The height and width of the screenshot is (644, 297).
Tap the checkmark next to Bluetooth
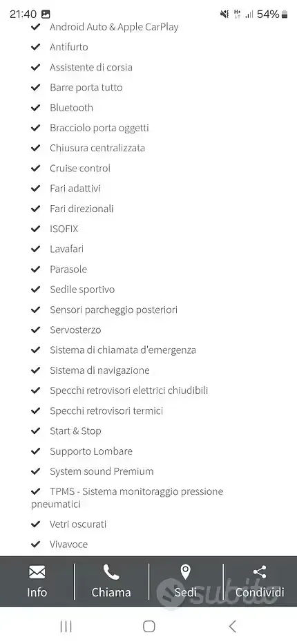(x=36, y=108)
